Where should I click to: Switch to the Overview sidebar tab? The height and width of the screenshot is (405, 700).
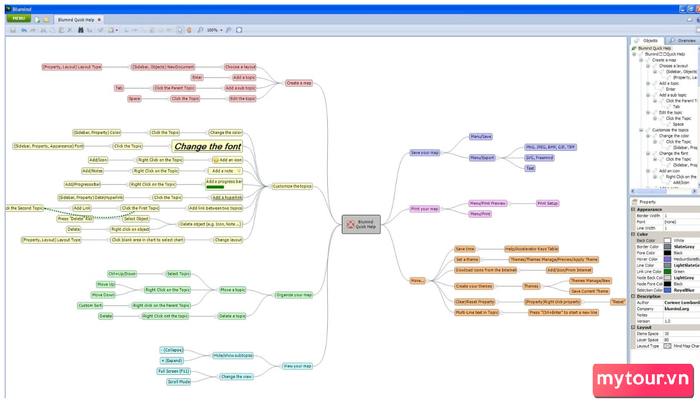pos(683,41)
